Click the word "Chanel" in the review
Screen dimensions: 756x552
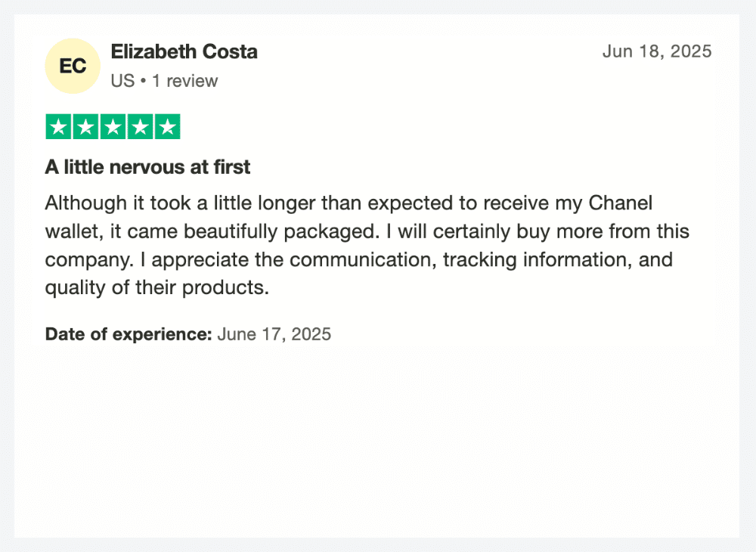coord(620,203)
